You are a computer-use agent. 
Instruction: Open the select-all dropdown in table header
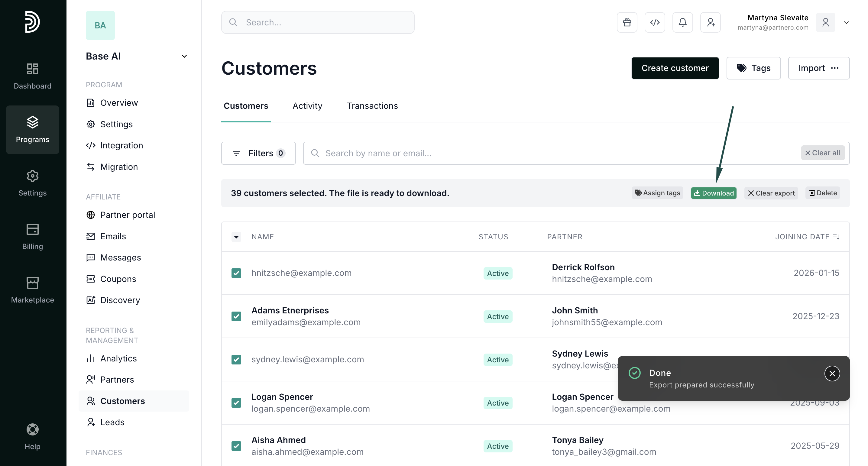(x=236, y=237)
